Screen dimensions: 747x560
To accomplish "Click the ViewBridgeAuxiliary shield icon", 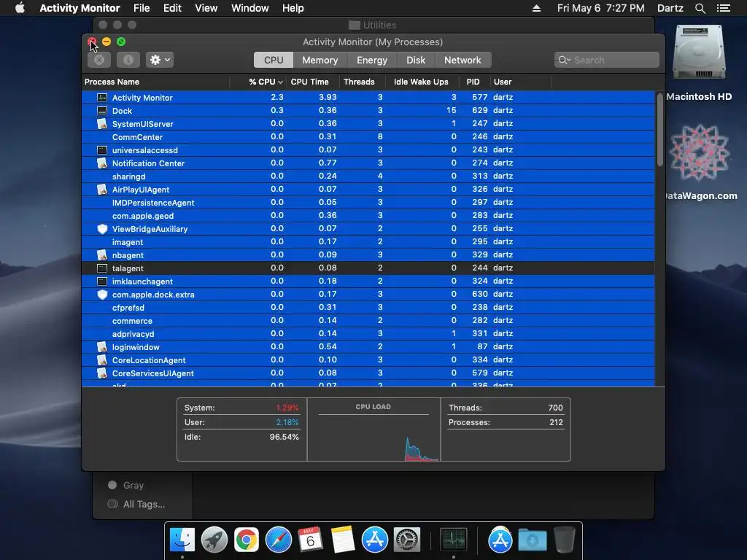I will 102,229.
